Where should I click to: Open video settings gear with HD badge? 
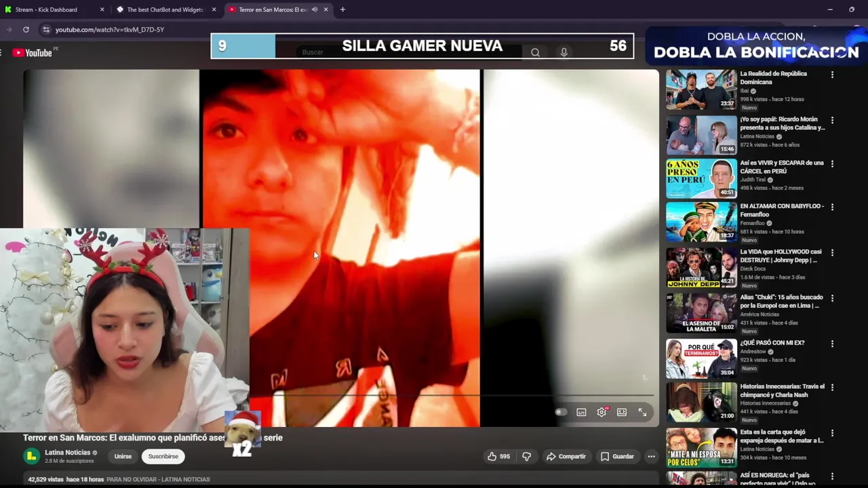click(602, 412)
